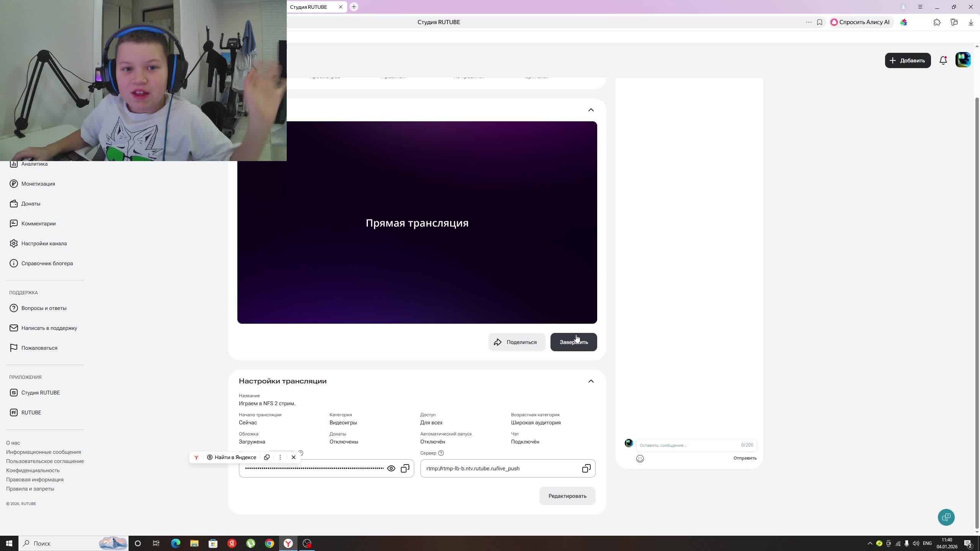Open the notifications bell
980x551 pixels.
[943, 60]
